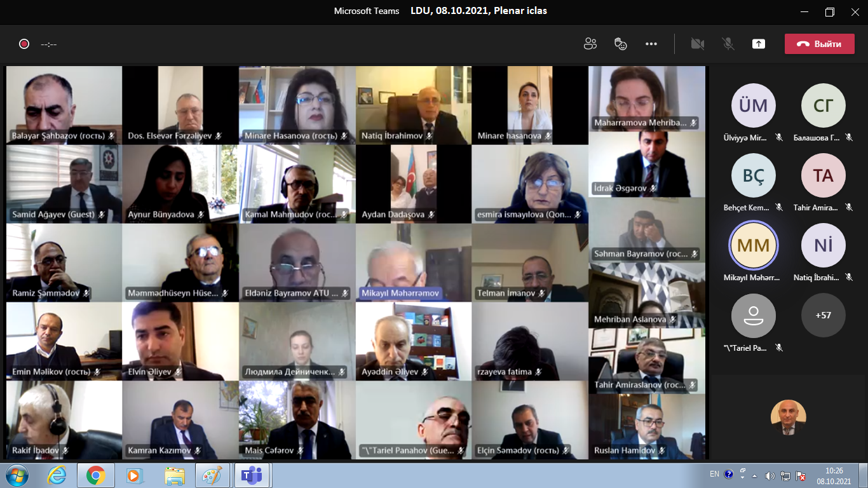Open Google Chrome from the taskbar

coord(96,475)
